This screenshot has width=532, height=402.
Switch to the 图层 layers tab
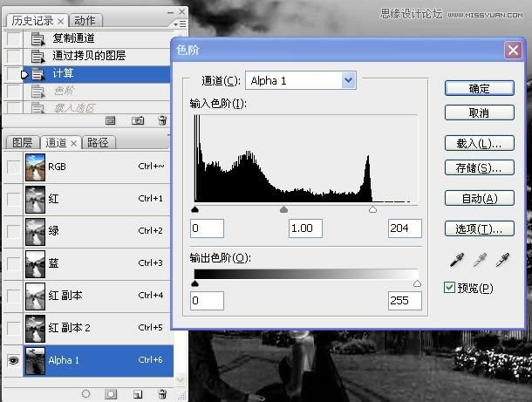pos(22,143)
